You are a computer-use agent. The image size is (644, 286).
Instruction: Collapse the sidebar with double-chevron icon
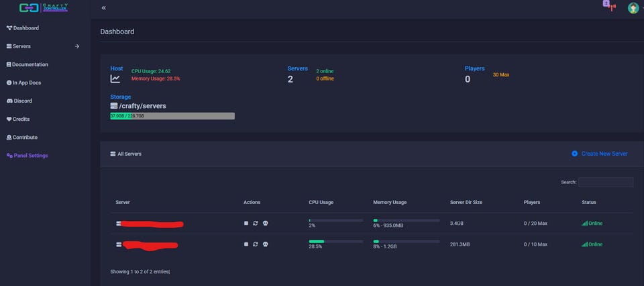coord(103,8)
